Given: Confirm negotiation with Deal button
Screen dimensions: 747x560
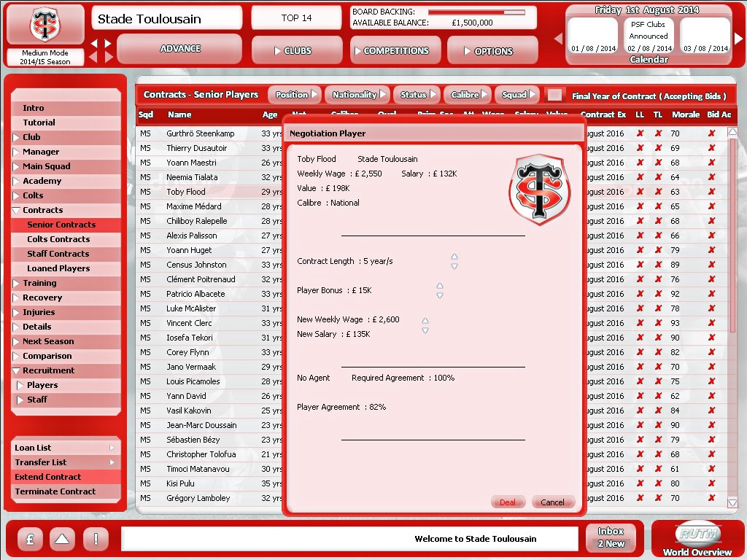Looking at the screenshot, I should click(508, 502).
